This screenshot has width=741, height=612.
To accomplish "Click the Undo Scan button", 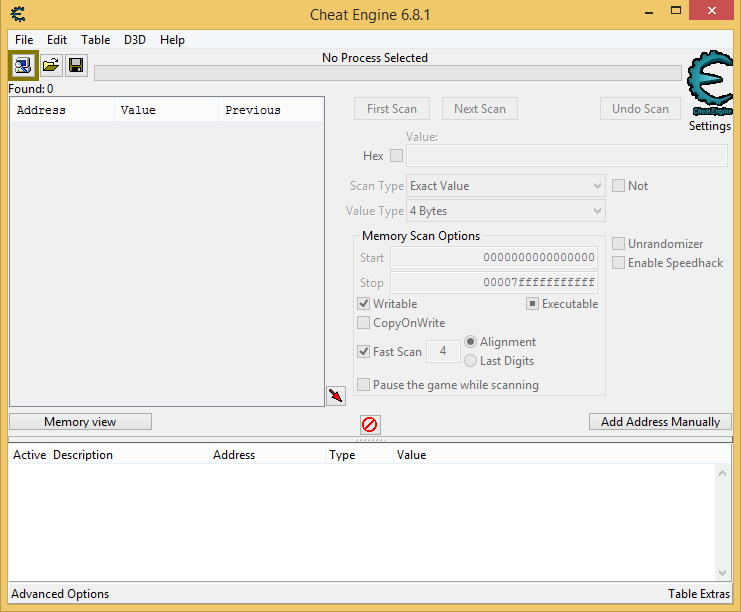I will [640, 109].
